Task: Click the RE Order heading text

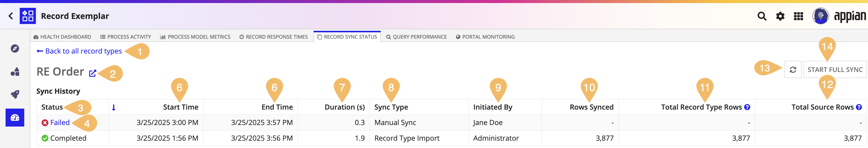Action: coord(60,71)
